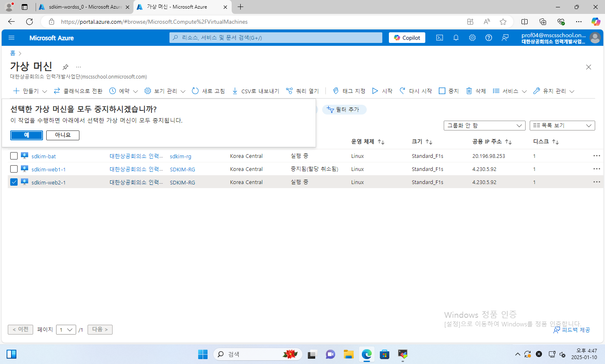Sort by 크기 column arrows
This screenshot has height=364, width=605.
(x=429, y=142)
